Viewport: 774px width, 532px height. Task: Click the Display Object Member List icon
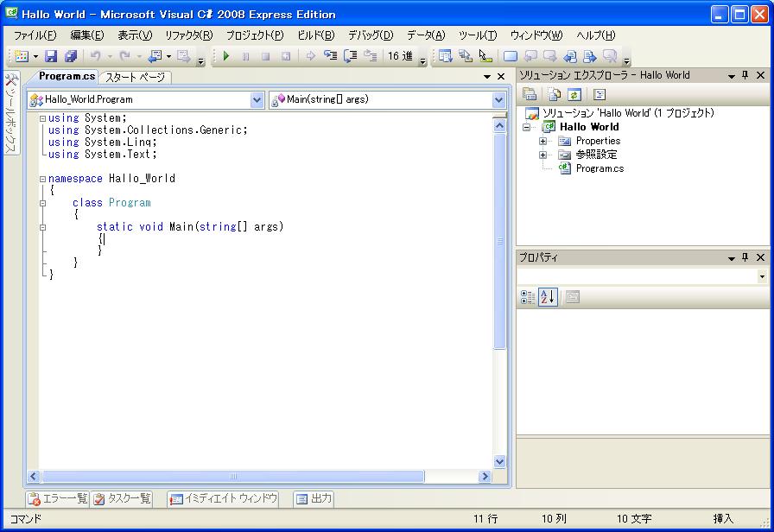tap(445, 56)
